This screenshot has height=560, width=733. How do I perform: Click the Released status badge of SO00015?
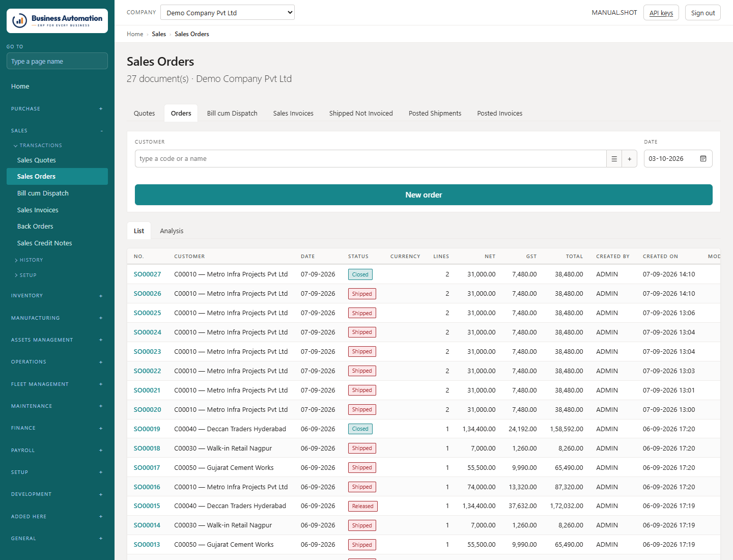(x=363, y=506)
